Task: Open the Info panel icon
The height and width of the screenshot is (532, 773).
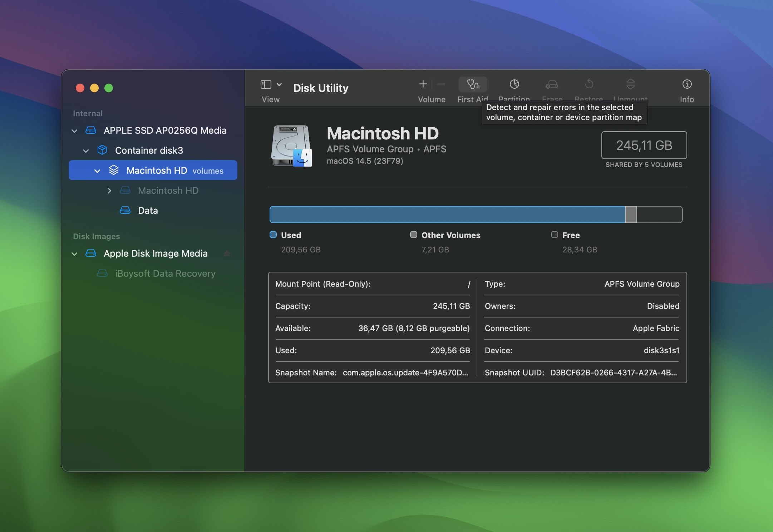Action: click(x=687, y=84)
